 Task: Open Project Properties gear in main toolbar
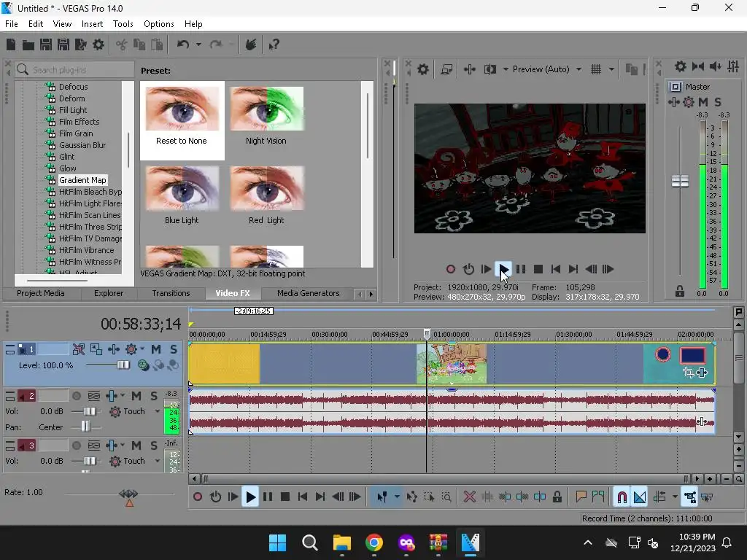[x=98, y=44]
